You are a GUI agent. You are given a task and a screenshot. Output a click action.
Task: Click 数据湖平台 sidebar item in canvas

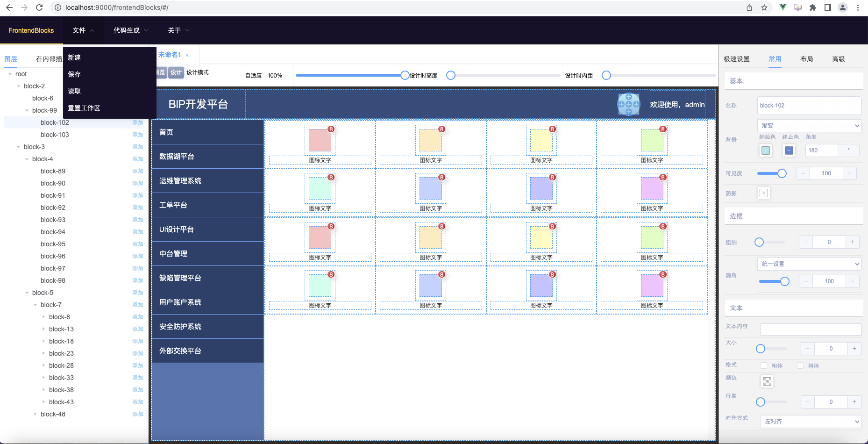tap(208, 157)
